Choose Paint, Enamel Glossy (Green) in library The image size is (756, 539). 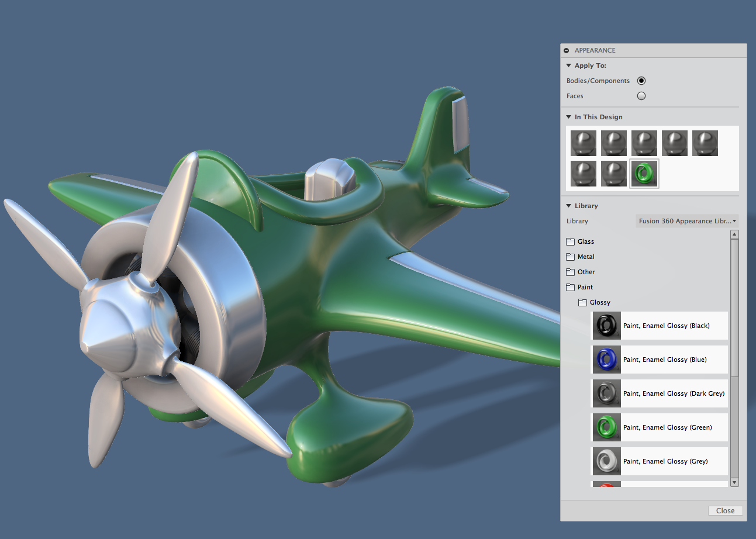pyautogui.click(x=660, y=427)
